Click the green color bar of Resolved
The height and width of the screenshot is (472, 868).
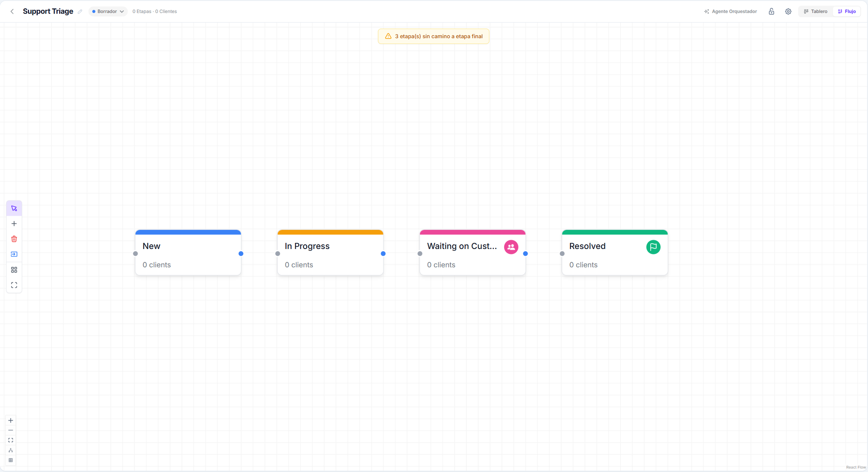point(615,232)
